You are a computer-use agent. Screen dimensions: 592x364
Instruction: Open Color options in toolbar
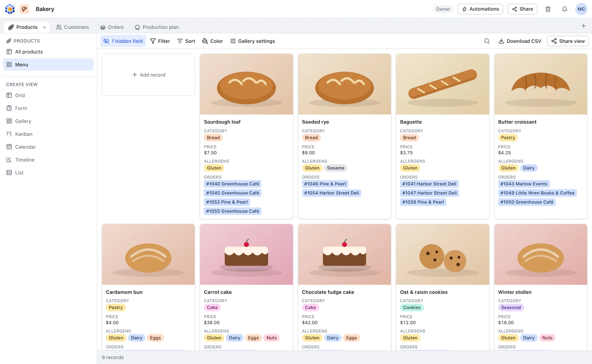[212, 41]
